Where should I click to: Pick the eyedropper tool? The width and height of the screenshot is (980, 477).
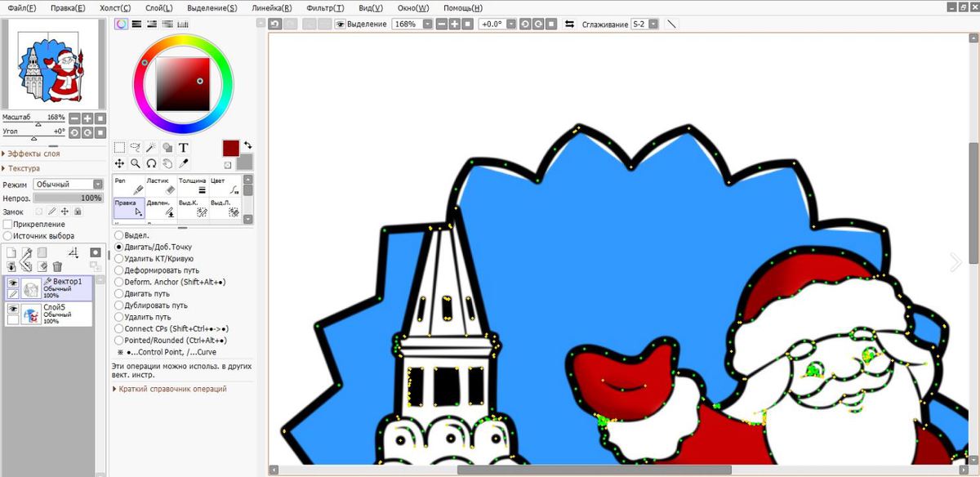(x=184, y=163)
